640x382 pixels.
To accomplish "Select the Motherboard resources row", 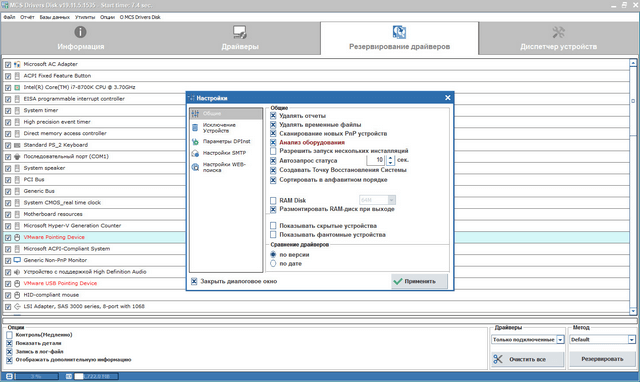I will (x=316, y=214).
